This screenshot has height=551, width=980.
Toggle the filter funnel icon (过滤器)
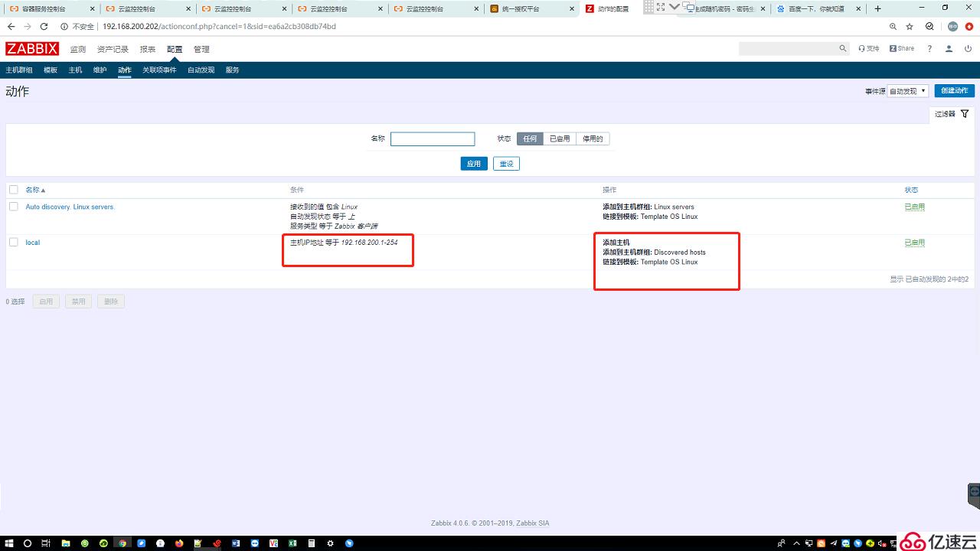click(965, 114)
